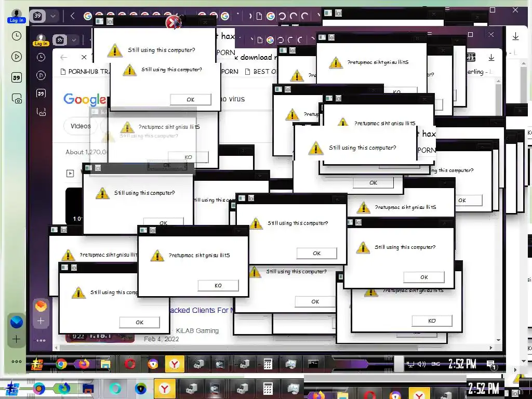The image size is (532, 399).
Task: Open Chrome on the upper taskbar
Action: tap(61, 364)
